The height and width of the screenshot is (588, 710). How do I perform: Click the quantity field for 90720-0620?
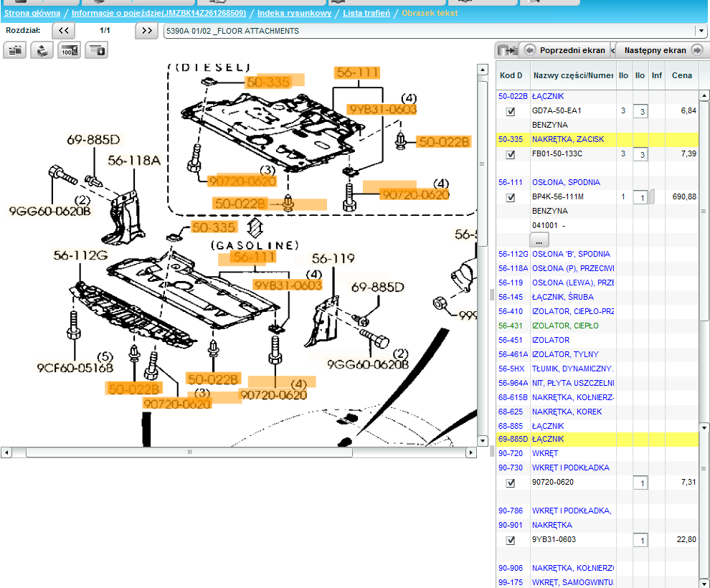pyautogui.click(x=641, y=483)
